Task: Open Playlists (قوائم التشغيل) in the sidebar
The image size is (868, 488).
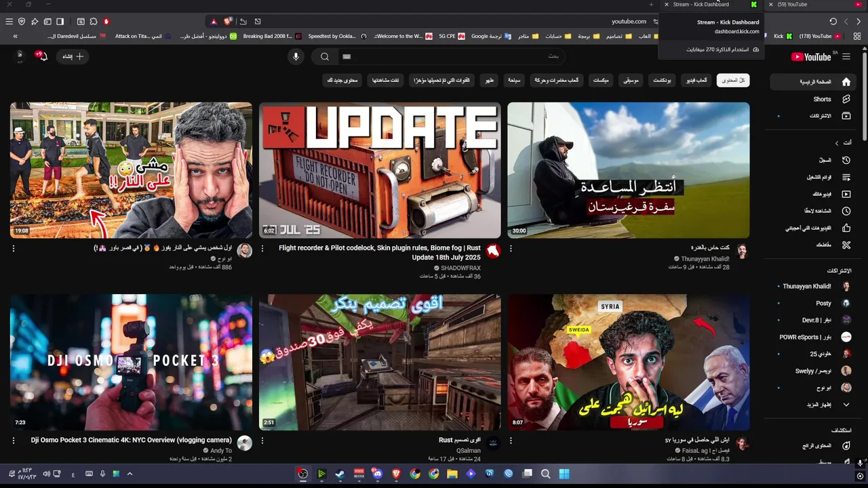Action: (x=814, y=178)
